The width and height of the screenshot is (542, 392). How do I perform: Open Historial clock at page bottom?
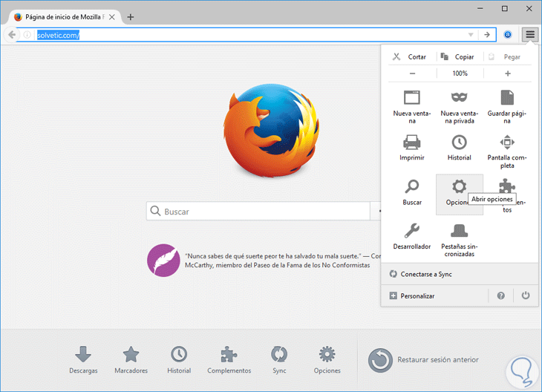[x=179, y=360]
